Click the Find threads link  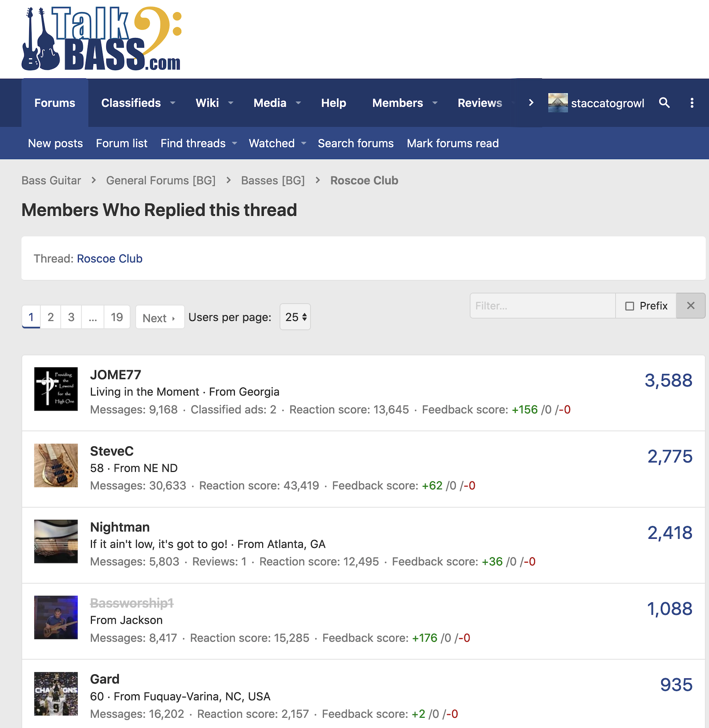[x=193, y=143]
